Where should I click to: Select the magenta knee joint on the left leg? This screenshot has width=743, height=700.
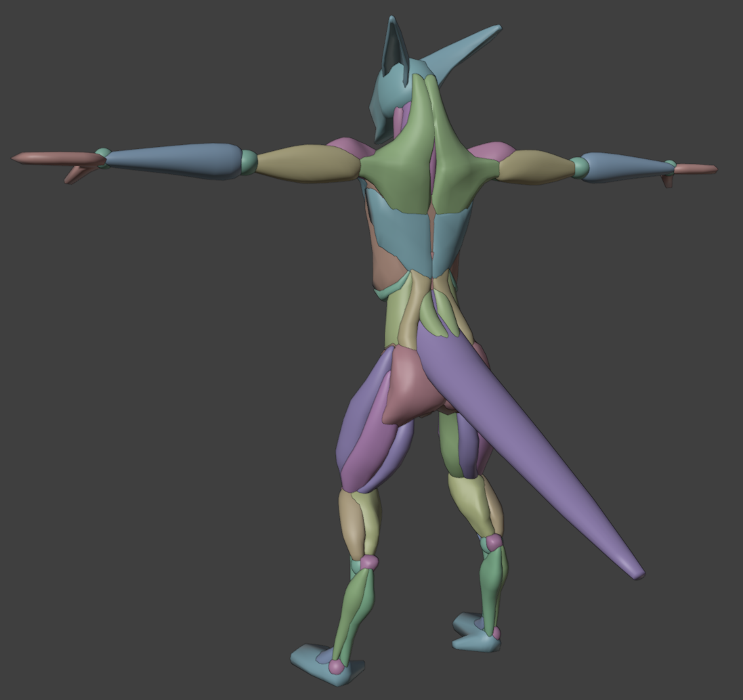[368, 563]
